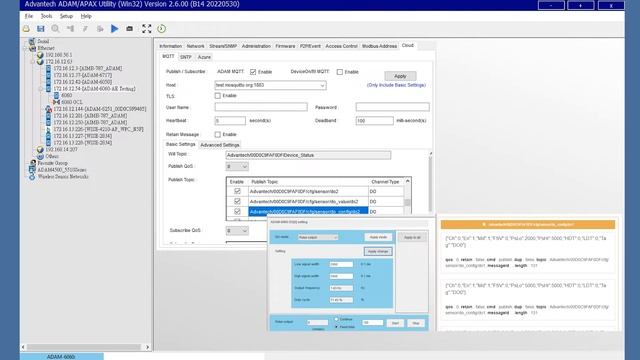This screenshot has width=640, height=360.
Task: Switch to the Access Control tab
Action: pyautogui.click(x=341, y=46)
